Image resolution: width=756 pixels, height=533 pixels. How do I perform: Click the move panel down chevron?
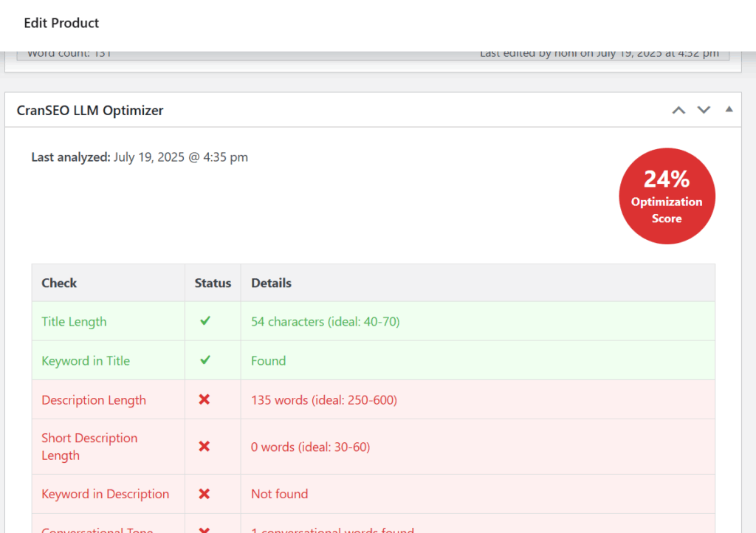click(704, 110)
